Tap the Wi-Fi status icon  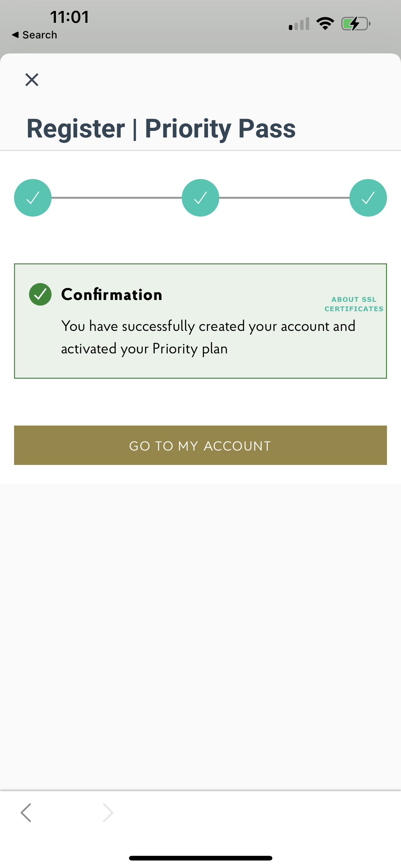(x=325, y=23)
